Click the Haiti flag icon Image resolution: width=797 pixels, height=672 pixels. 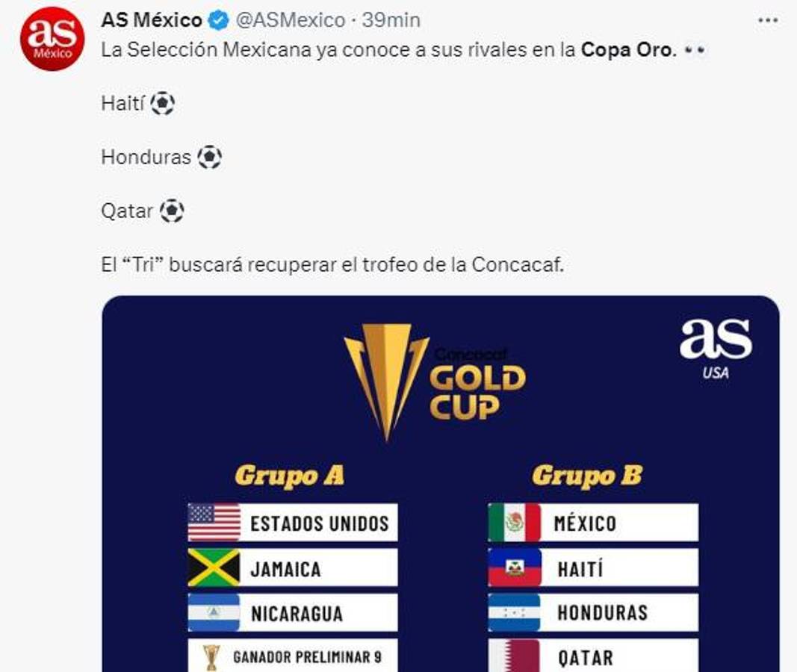tap(514, 567)
